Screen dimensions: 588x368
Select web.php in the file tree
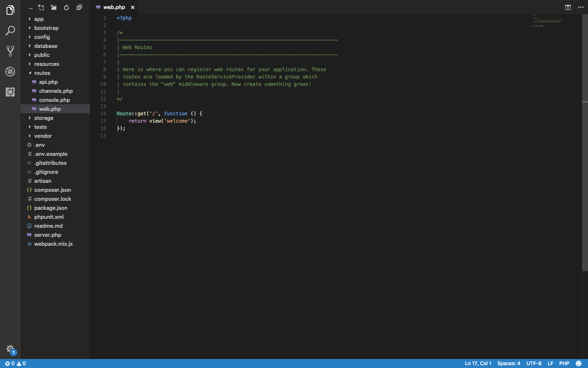coord(55,109)
